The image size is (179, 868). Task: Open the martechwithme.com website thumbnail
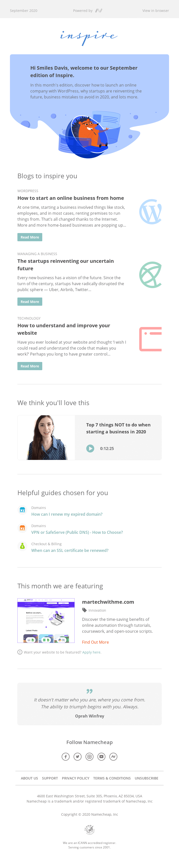(x=46, y=621)
